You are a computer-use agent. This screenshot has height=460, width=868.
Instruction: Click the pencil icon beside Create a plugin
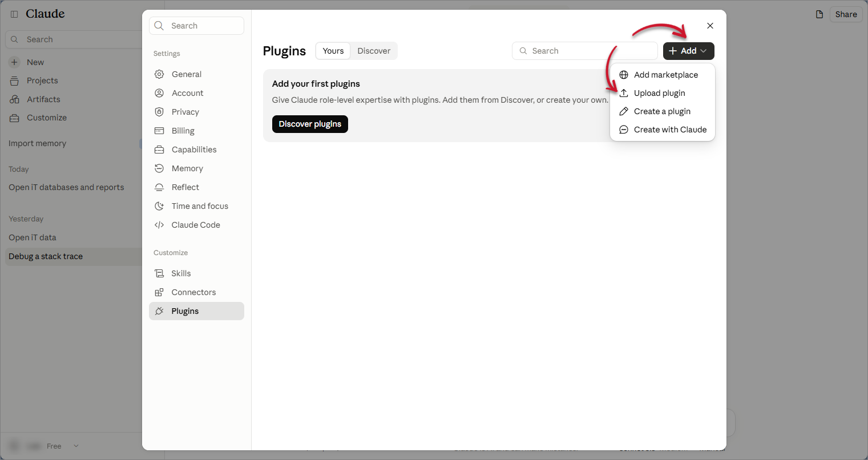coord(624,111)
